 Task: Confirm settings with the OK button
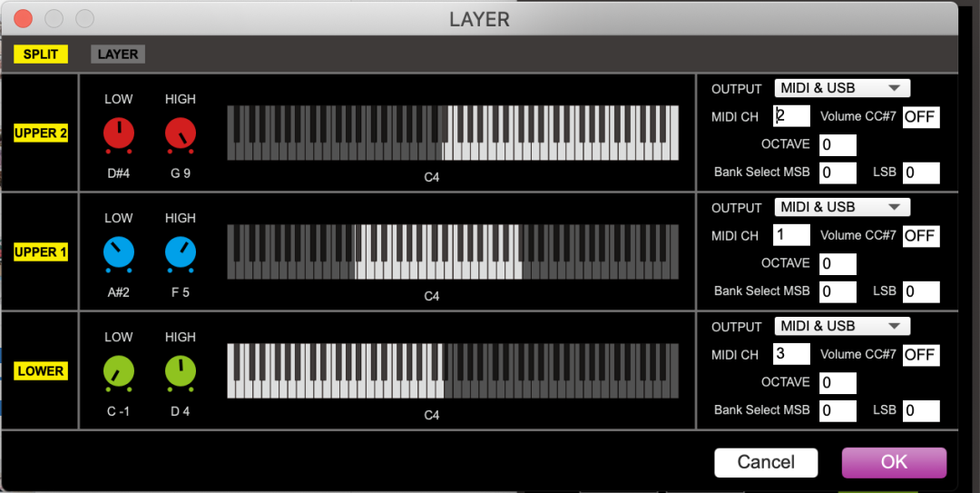tap(894, 462)
